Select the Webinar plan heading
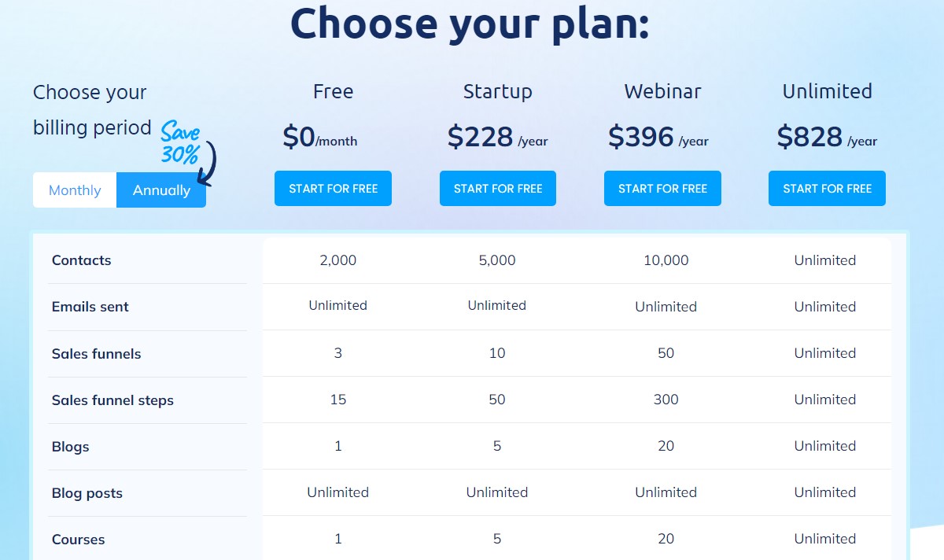The height and width of the screenshot is (560, 944). [662, 91]
